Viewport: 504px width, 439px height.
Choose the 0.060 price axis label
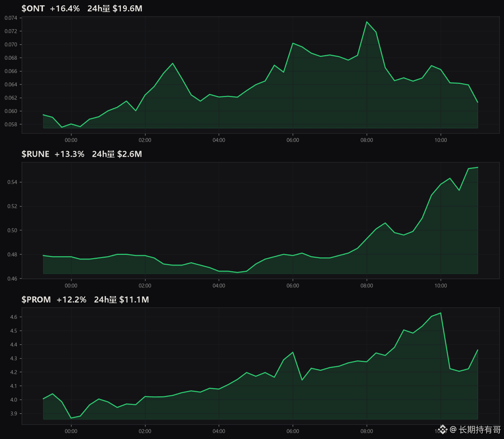pyautogui.click(x=11, y=111)
